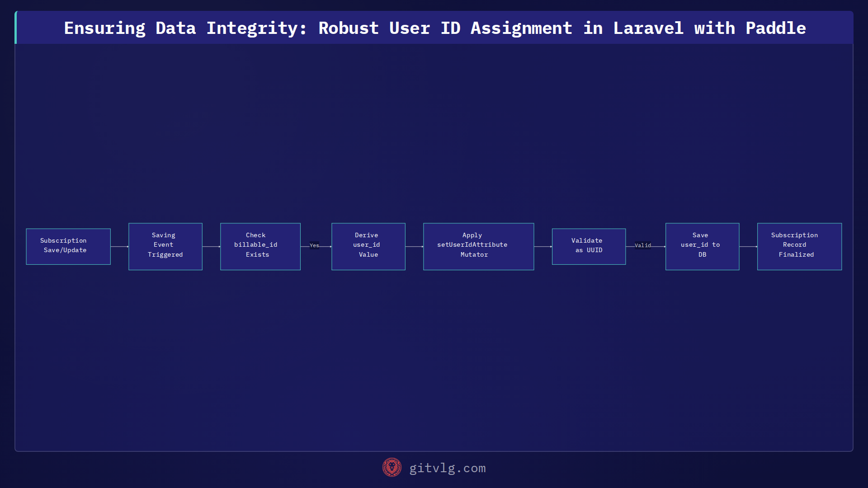Click the Valid edge label
Image resolution: width=868 pixels, height=488 pixels.
tap(643, 245)
